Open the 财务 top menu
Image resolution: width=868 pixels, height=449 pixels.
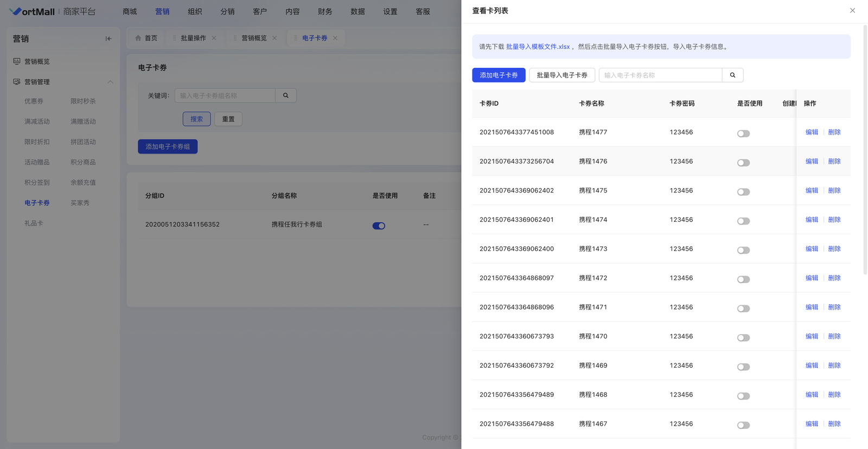click(x=325, y=11)
